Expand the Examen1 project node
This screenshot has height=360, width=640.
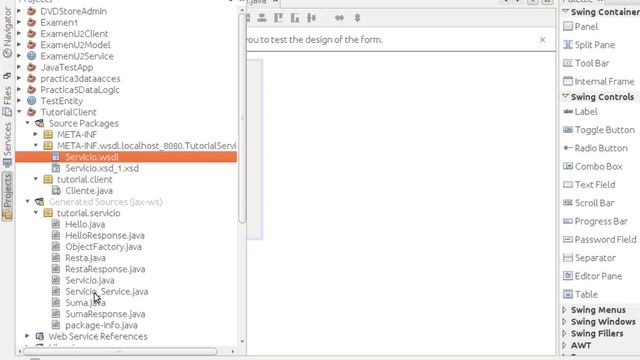(19, 22)
